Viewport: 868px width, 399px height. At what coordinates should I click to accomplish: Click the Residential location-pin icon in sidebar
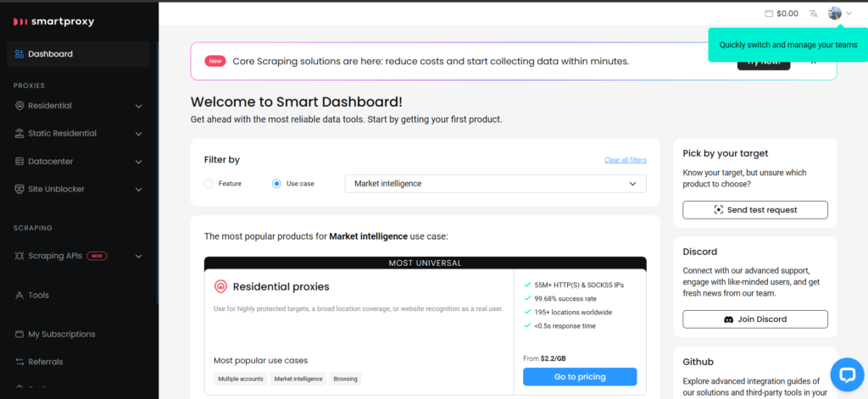[19, 106]
